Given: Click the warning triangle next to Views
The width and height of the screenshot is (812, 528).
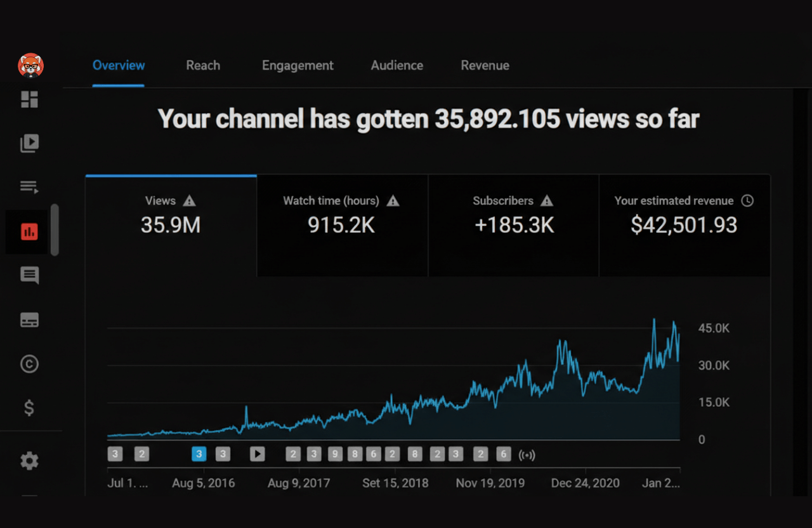Looking at the screenshot, I should (189, 201).
